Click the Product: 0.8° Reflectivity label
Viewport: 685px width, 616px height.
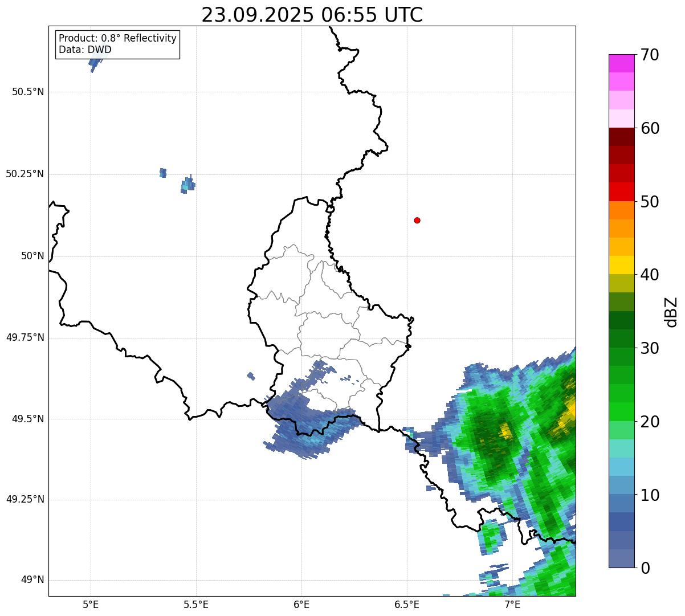tap(118, 38)
